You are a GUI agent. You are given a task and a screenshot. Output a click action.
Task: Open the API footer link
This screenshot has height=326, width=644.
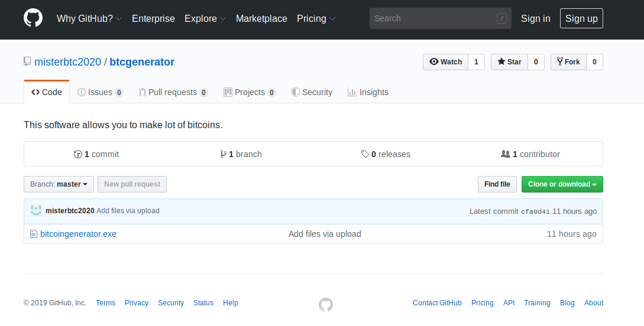click(x=509, y=302)
